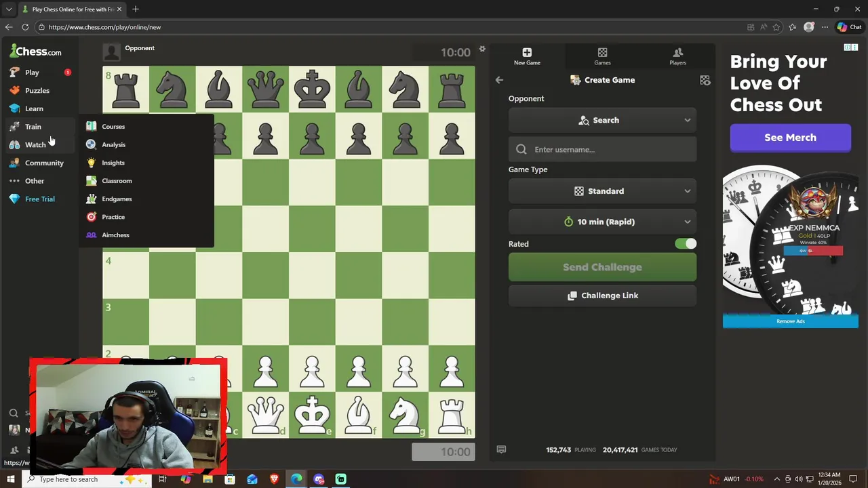Image resolution: width=868 pixels, height=488 pixels.
Task: Open Copilot Chat button in browser
Action: pos(849,27)
